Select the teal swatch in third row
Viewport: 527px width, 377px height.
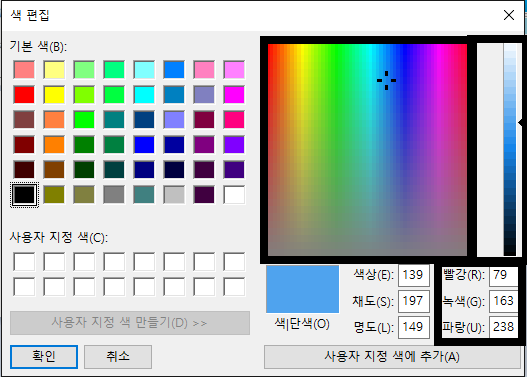[x=114, y=120]
